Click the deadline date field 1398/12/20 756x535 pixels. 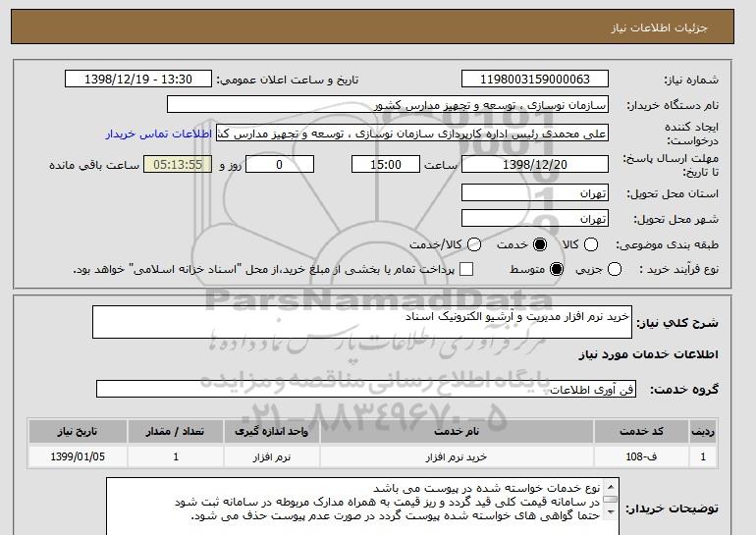coord(535,164)
